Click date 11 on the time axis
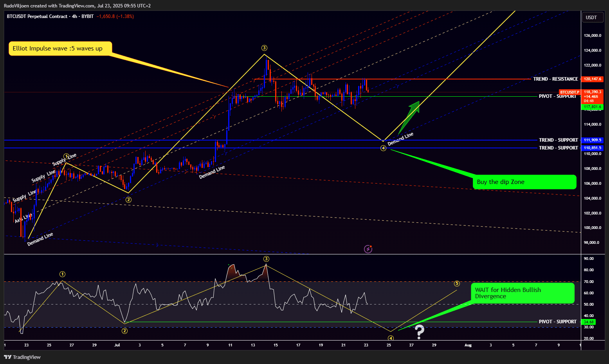Image resolution: width=609 pixels, height=364 pixels. pyautogui.click(x=231, y=345)
